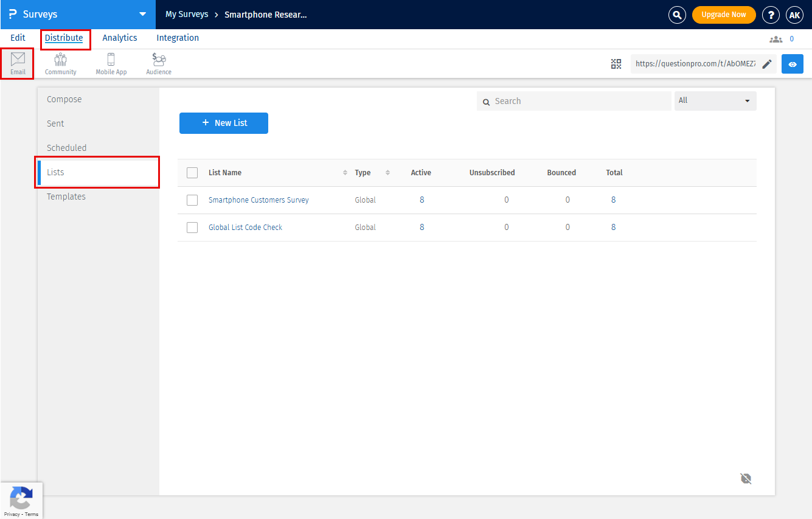812x519 pixels.
Task: Preview survey with the eye button
Action: click(x=792, y=64)
